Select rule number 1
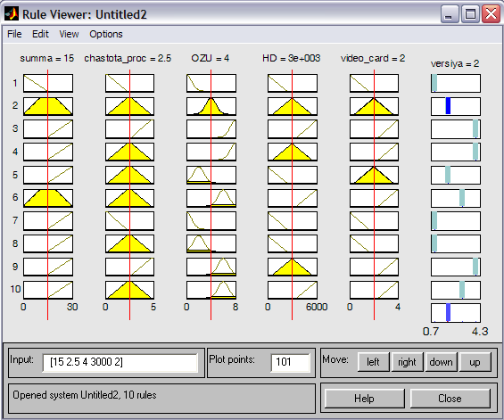Image resolution: width=504 pixels, height=420 pixels. click(x=15, y=83)
